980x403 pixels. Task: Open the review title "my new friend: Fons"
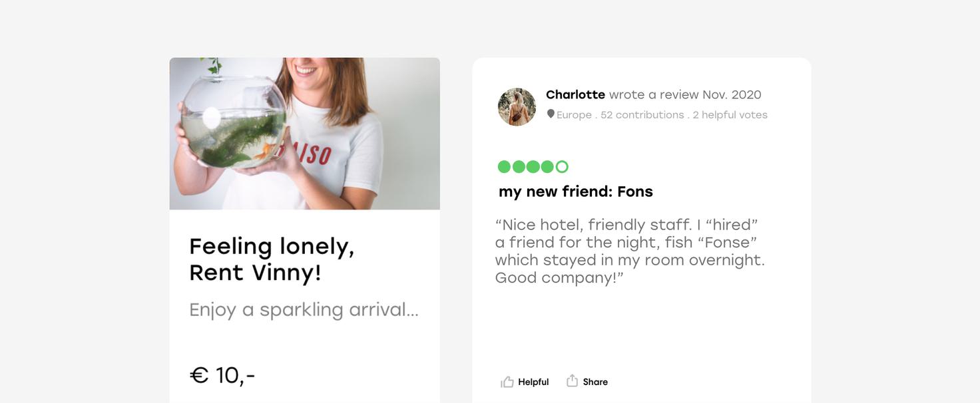(x=576, y=192)
